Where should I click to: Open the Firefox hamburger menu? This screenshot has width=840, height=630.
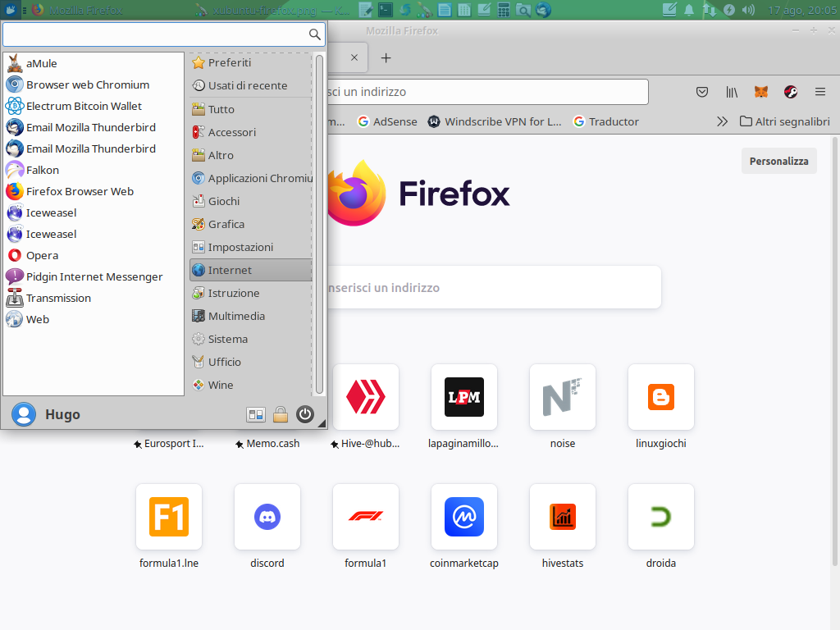(820, 92)
